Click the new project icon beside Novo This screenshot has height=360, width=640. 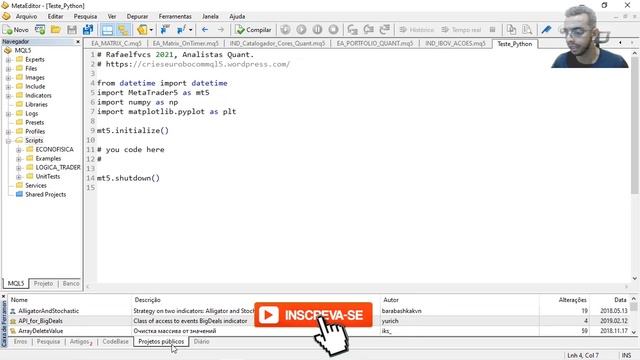pos(40,29)
